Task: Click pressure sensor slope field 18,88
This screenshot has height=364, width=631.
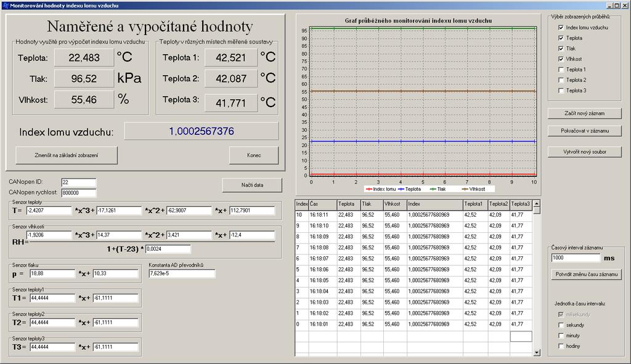Action: point(52,273)
